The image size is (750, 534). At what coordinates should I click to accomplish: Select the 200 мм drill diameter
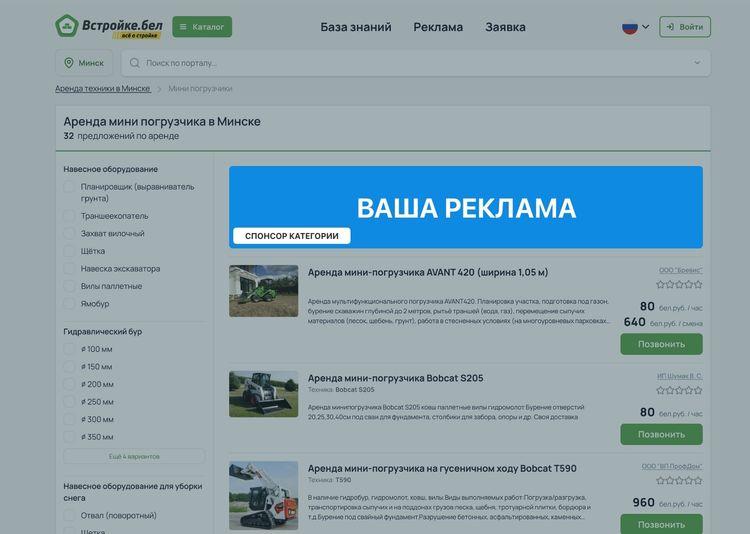pyautogui.click(x=69, y=384)
